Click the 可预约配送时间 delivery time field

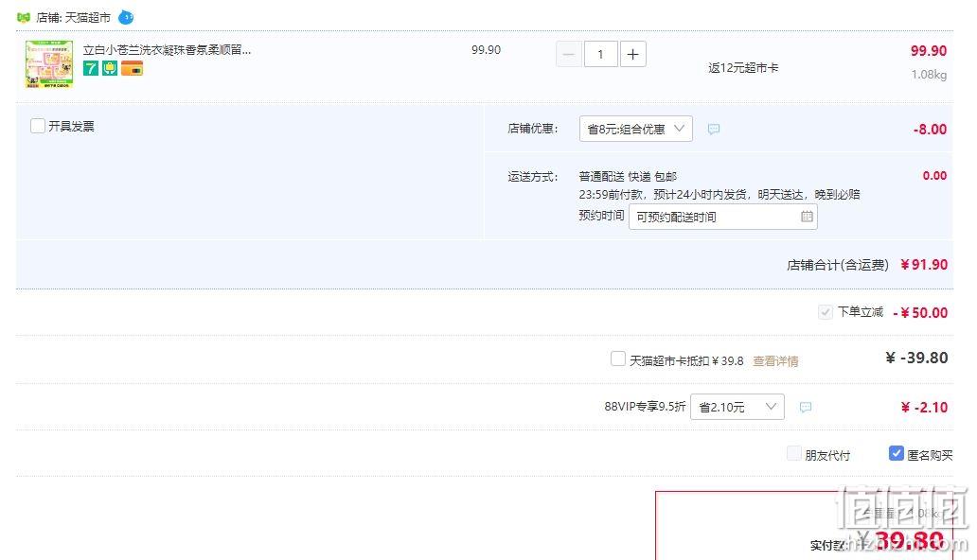pyautogui.click(x=722, y=217)
